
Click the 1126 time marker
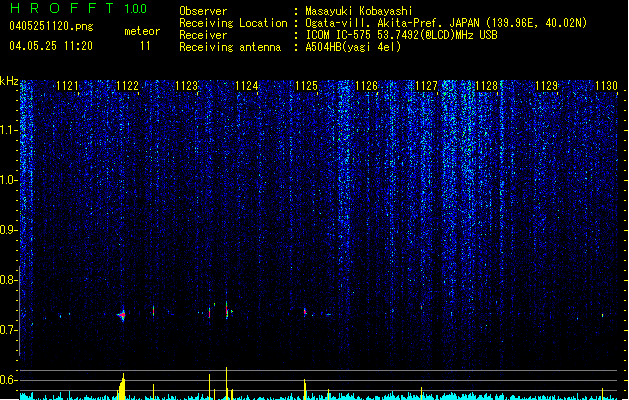367,86
